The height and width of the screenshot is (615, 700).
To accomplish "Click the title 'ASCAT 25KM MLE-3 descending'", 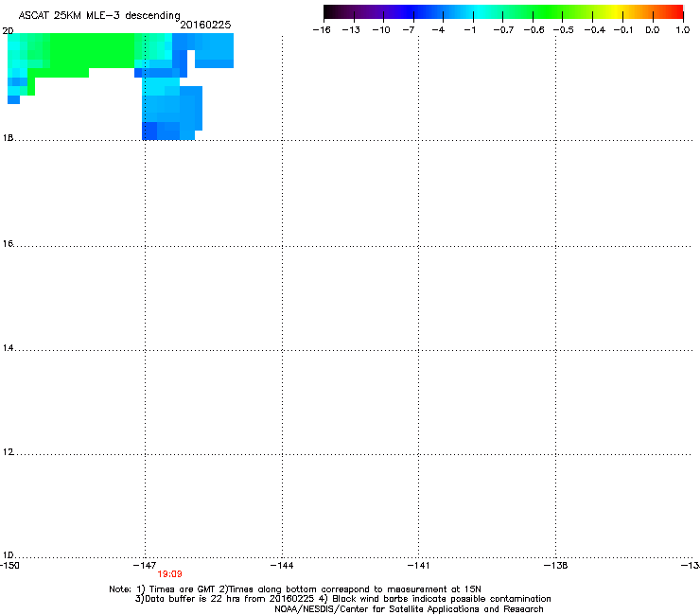I will pos(99,15).
